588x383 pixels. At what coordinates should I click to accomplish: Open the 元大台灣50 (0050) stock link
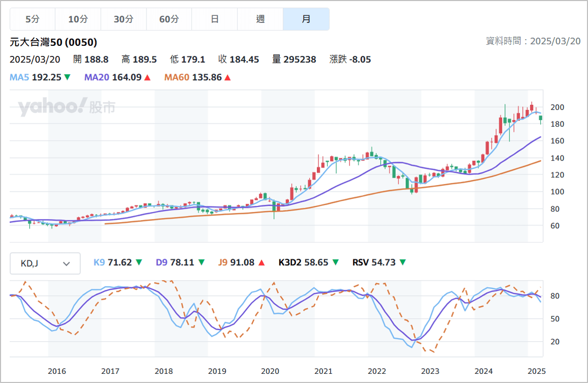tap(52, 43)
